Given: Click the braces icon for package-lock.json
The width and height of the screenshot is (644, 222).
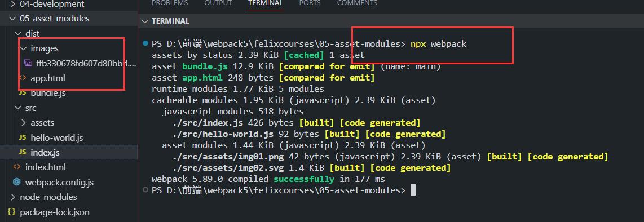Looking at the screenshot, I should [x=11, y=212].
